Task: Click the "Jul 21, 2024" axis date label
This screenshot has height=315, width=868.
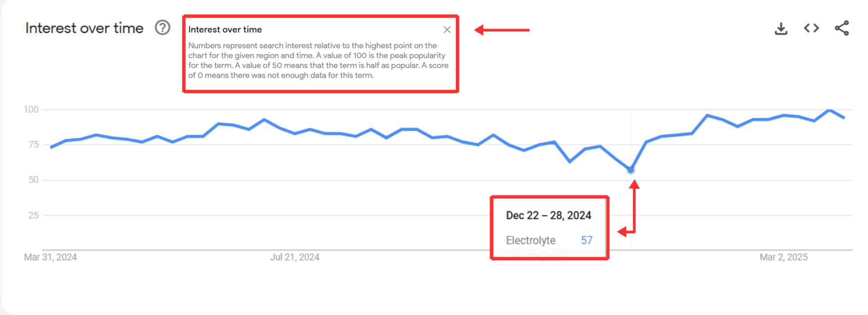Action: click(x=294, y=257)
